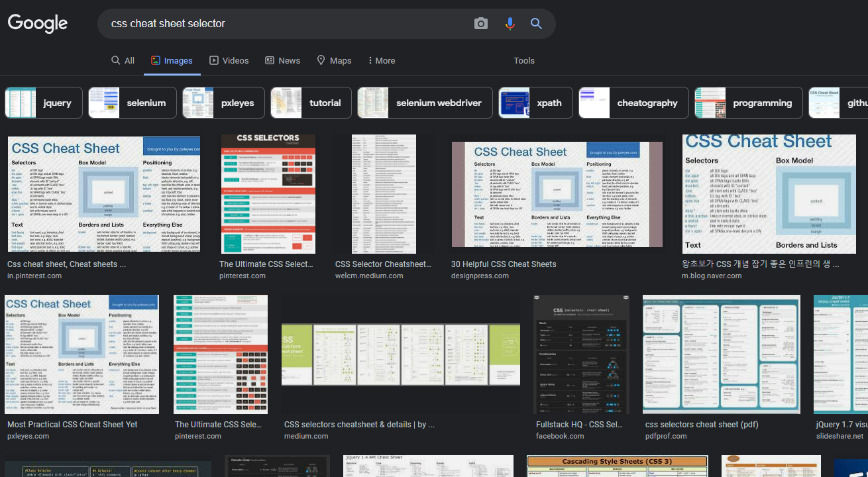Click the pxleyes.com source text

(28, 436)
